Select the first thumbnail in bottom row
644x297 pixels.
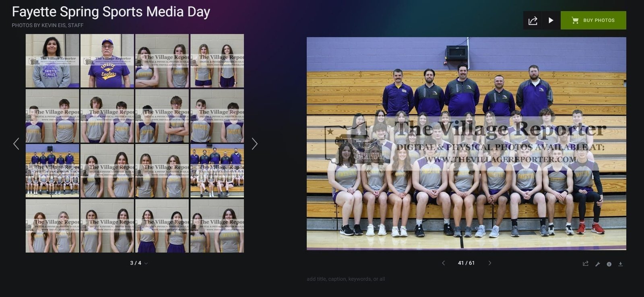point(52,226)
